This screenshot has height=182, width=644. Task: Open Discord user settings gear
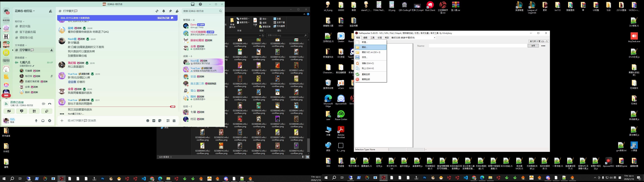pyautogui.click(x=50, y=121)
